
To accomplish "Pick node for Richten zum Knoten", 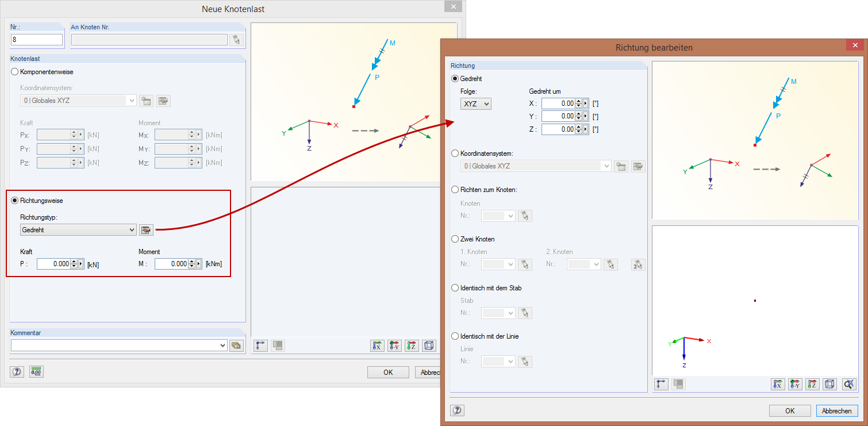I will (525, 216).
